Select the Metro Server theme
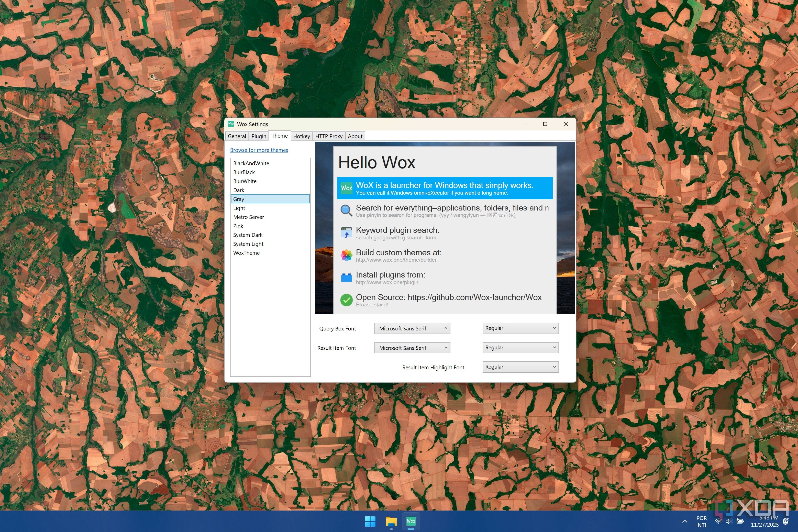Screen dimensions: 798x532 [270, 217]
